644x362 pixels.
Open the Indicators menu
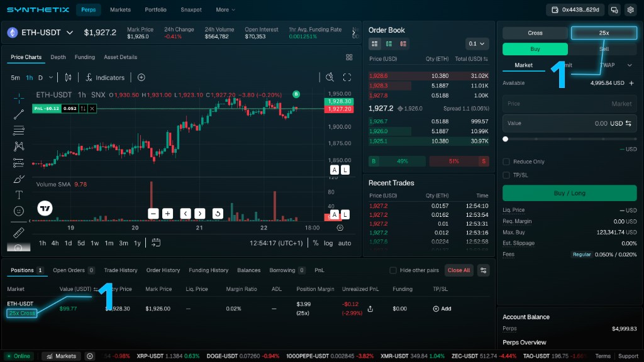pos(105,77)
